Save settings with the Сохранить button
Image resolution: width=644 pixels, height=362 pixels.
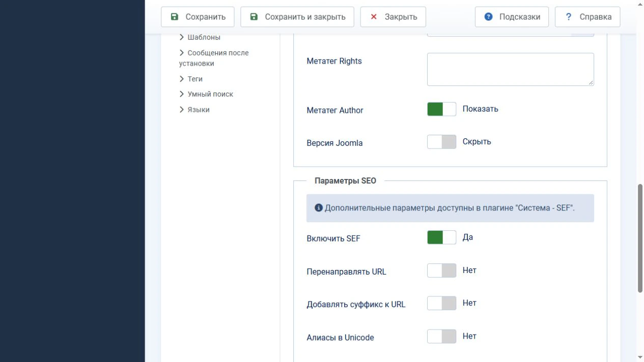coord(198,17)
